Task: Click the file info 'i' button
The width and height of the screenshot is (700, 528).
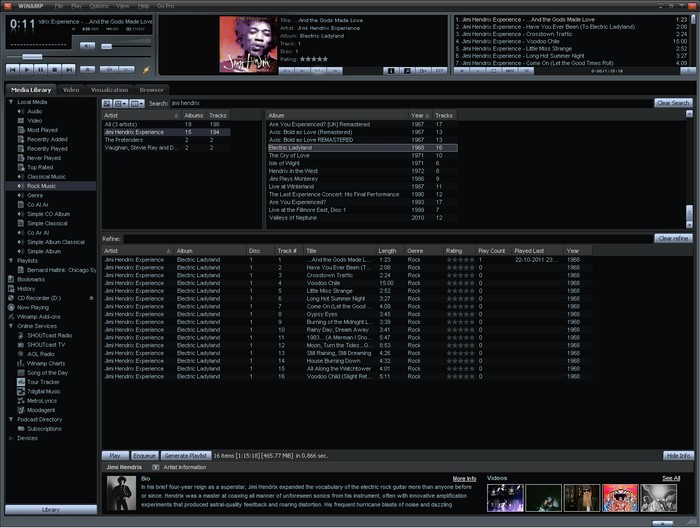Action: pyautogui.click(x=391, y=71)
